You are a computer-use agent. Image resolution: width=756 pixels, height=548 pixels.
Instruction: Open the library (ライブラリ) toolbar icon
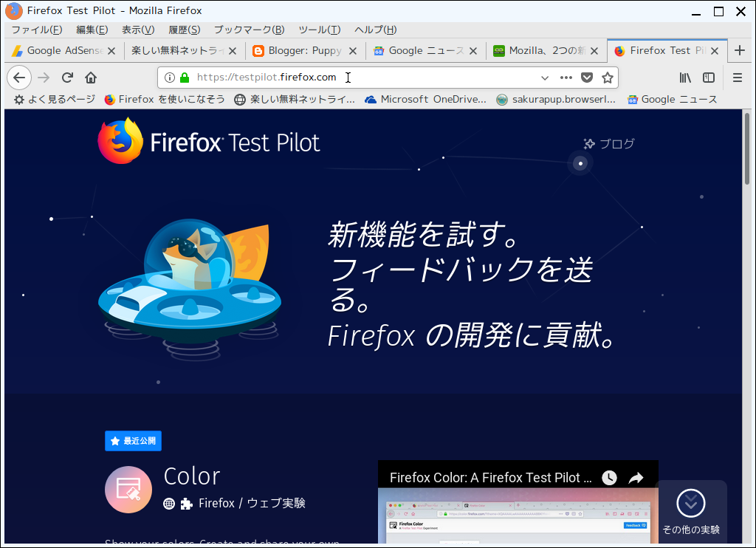coord(684,77)
